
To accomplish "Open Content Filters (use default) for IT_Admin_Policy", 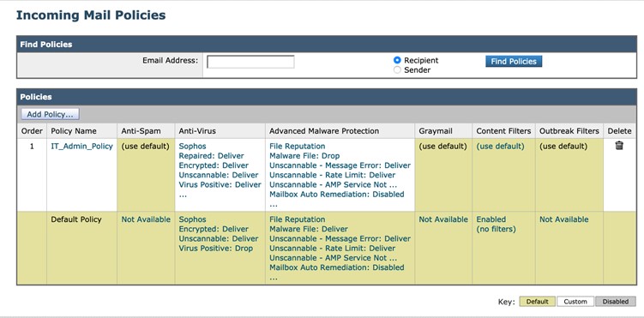I will pyautogui.click(x=500, y=146).
